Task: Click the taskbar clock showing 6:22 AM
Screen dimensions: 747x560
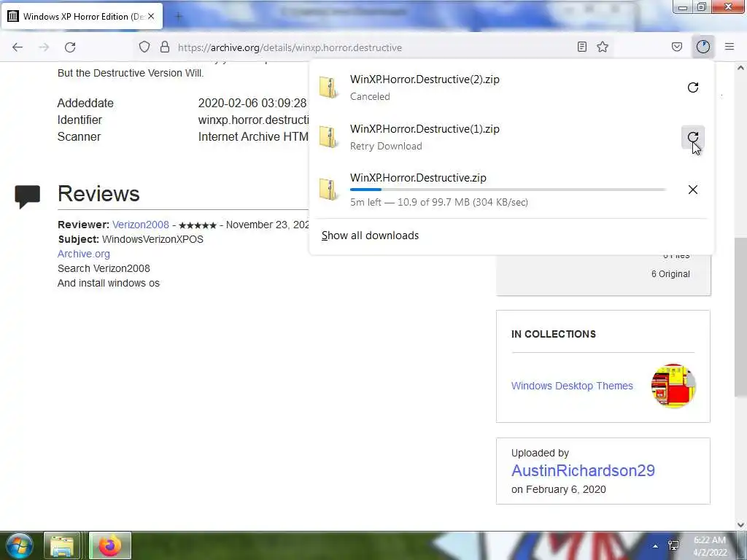Action: pyautogui.click(x=710, y=546)
